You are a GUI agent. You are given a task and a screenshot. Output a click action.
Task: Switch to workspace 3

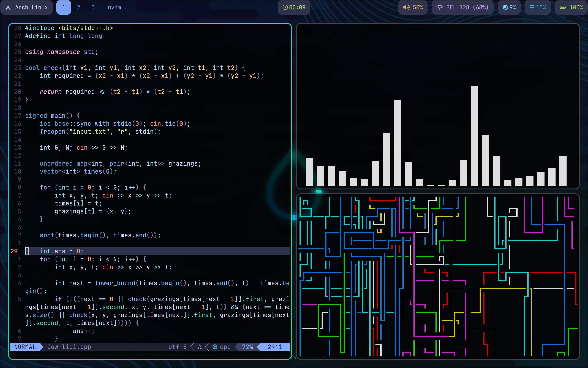coord(93,8)
